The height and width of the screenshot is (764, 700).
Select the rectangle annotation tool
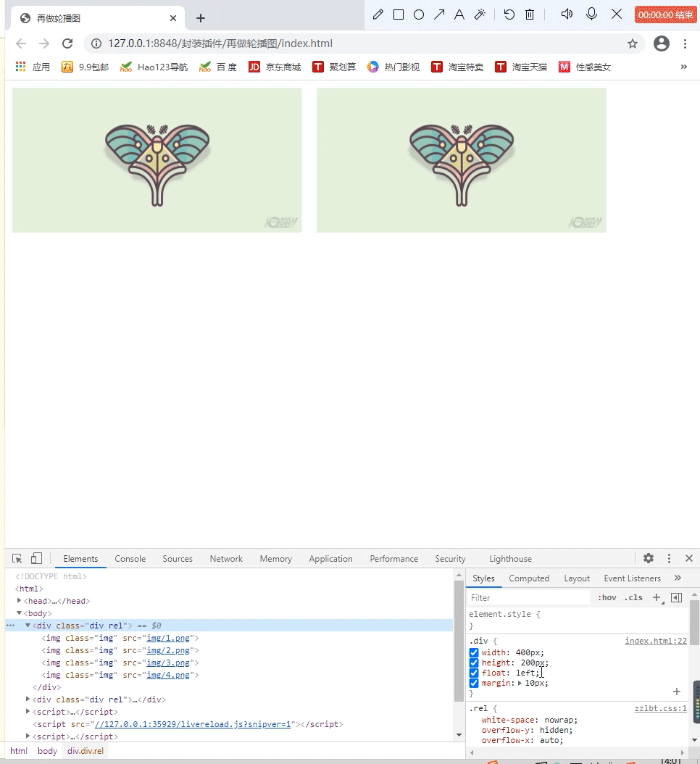coord(399,14)
